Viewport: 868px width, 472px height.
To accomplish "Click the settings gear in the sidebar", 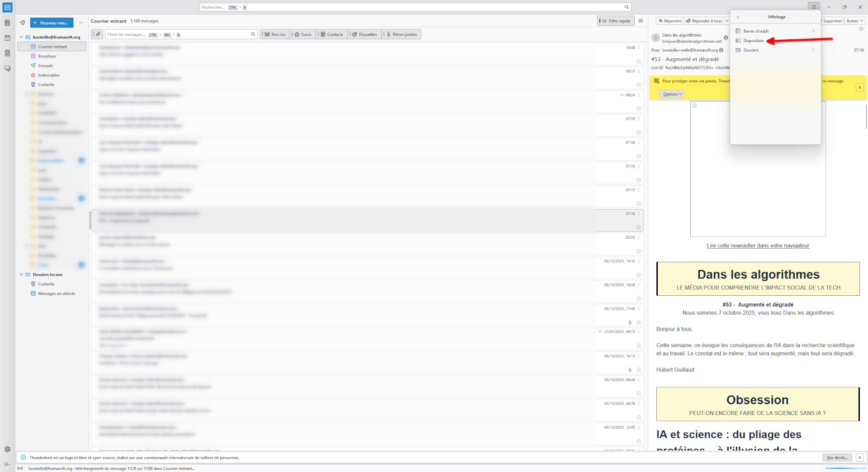I will (7, 449).
